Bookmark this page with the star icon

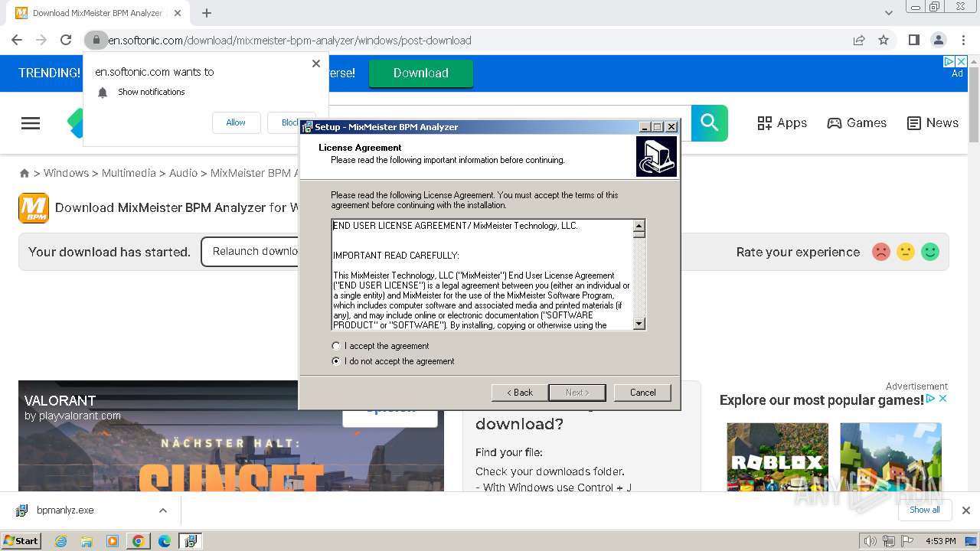pos(884,40)
